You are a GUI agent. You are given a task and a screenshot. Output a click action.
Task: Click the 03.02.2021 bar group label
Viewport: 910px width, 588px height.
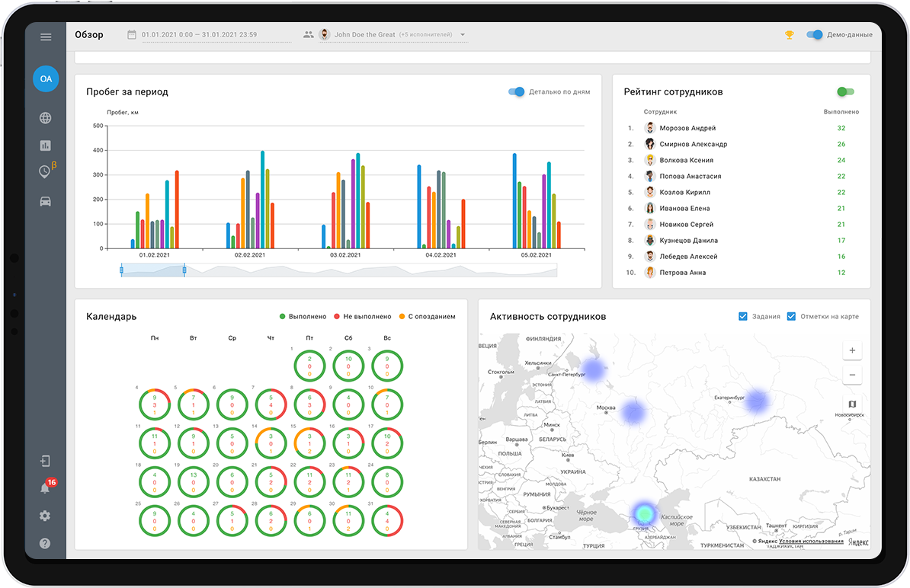[345, 255]
